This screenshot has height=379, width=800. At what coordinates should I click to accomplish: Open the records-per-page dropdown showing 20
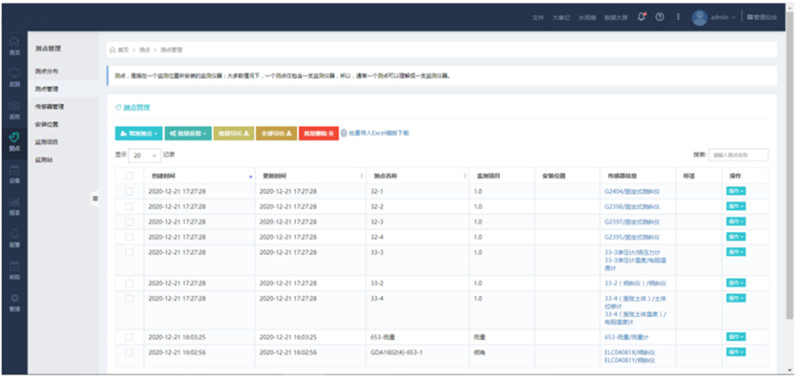[144, 156]
